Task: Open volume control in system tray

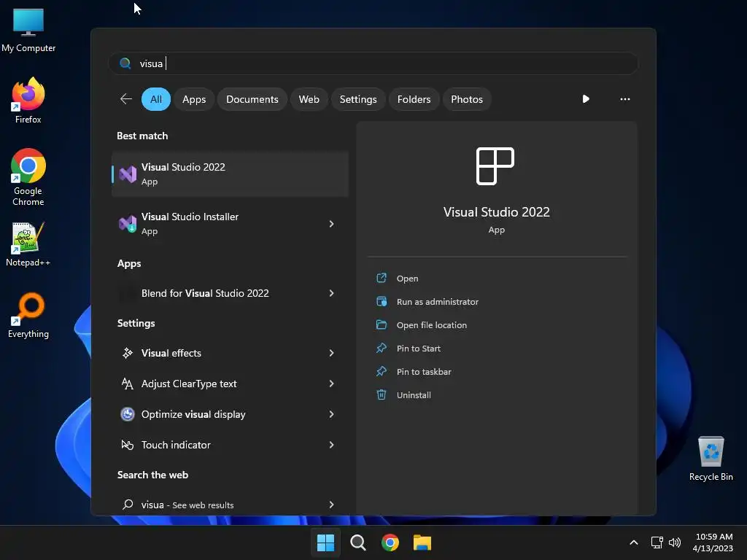Action: [675, 542]
